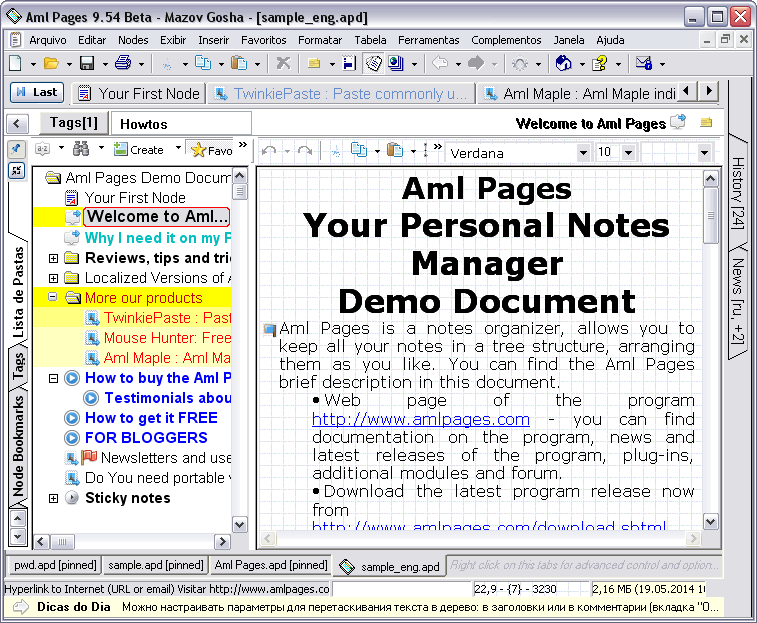Click the undo icon in editor toolbar
Viewport: 757px width, 623px height.
[268, 152]
